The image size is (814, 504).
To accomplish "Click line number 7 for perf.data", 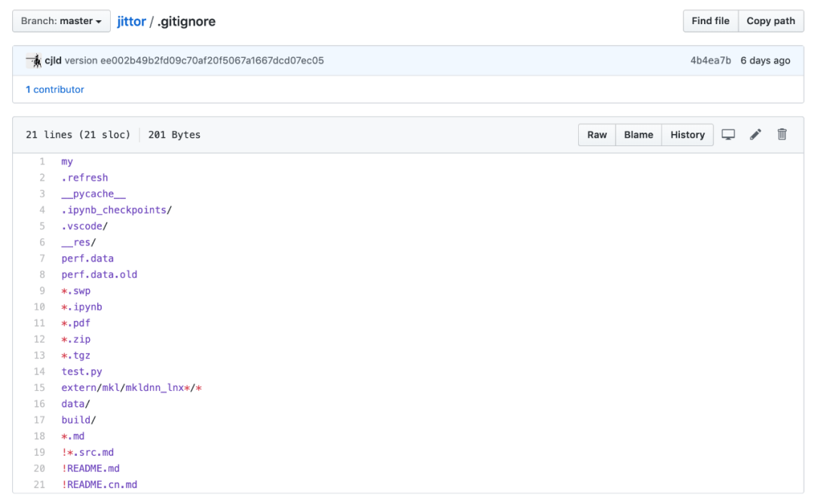I will [x=42, y=258].
